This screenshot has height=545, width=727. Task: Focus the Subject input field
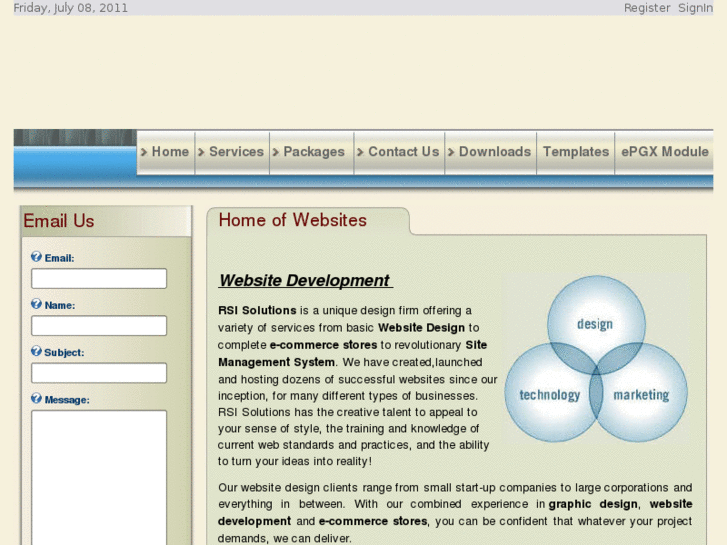coord(99,373)
